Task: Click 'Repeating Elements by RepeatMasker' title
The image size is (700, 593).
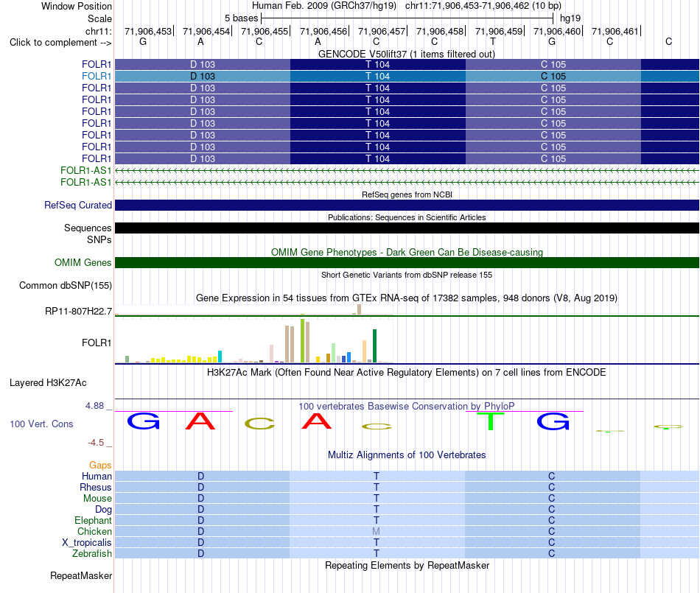Action: [407, 565]
